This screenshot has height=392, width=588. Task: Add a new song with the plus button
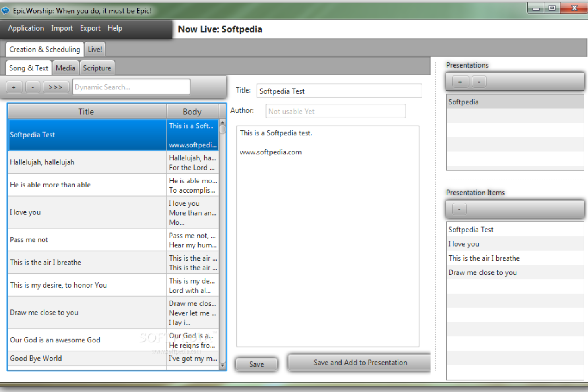pos(14,87)
